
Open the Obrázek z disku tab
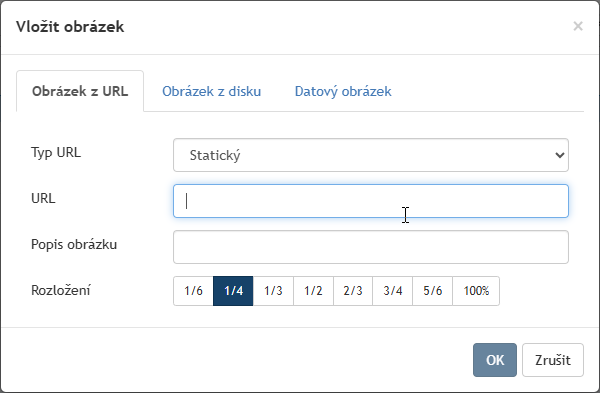click(x=212, y=91)
